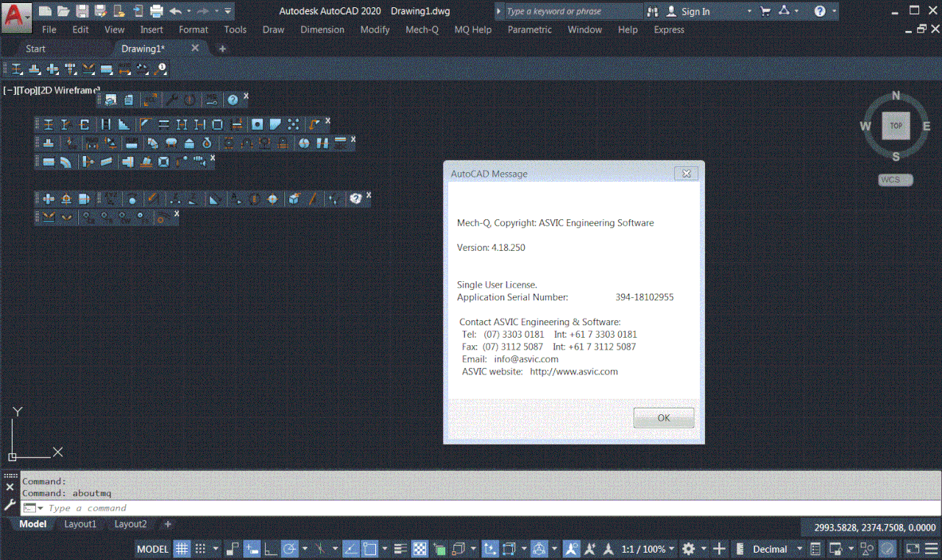Image resolution: width=942 pixels, height=560 pixels.
Task: Click OK in the AutoCAD Message dialog
Action: click(663, 417)
